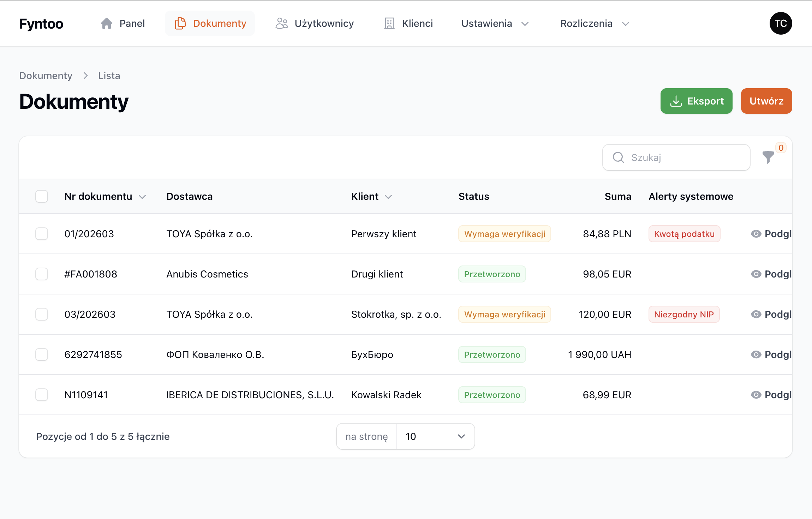
Task: Check the select-all checkbox in the table header
Action: [41, 196]
